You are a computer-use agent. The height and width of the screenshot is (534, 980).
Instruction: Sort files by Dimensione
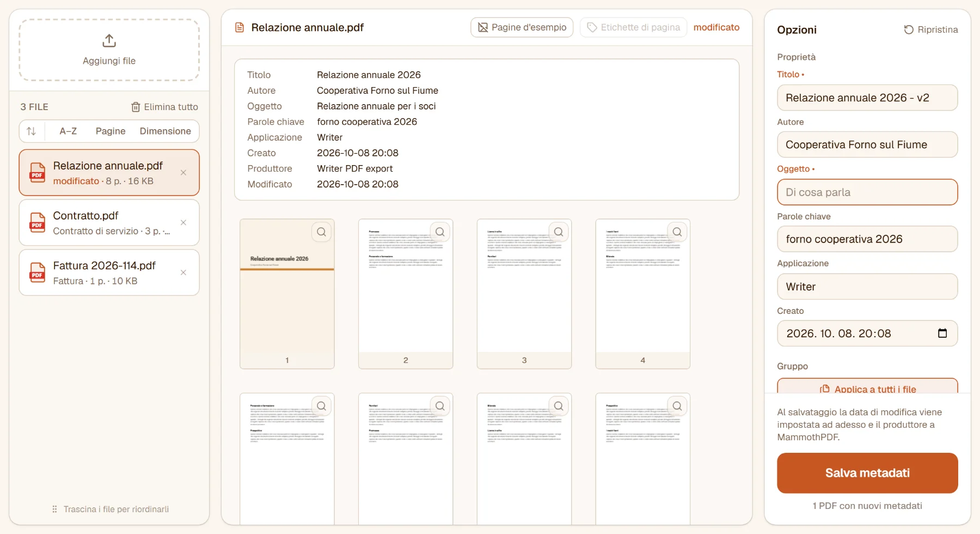(x=166, y=131)
